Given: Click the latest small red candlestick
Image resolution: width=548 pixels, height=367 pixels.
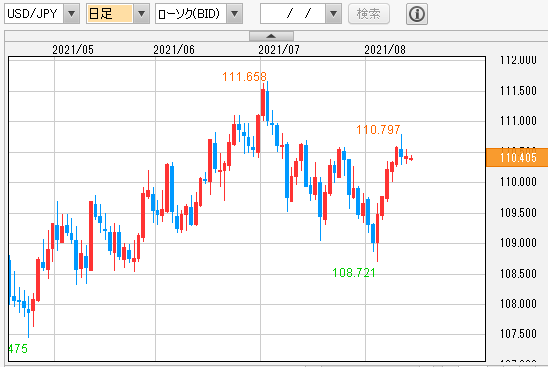Looking at the screenshot, I should coord(411,159).
